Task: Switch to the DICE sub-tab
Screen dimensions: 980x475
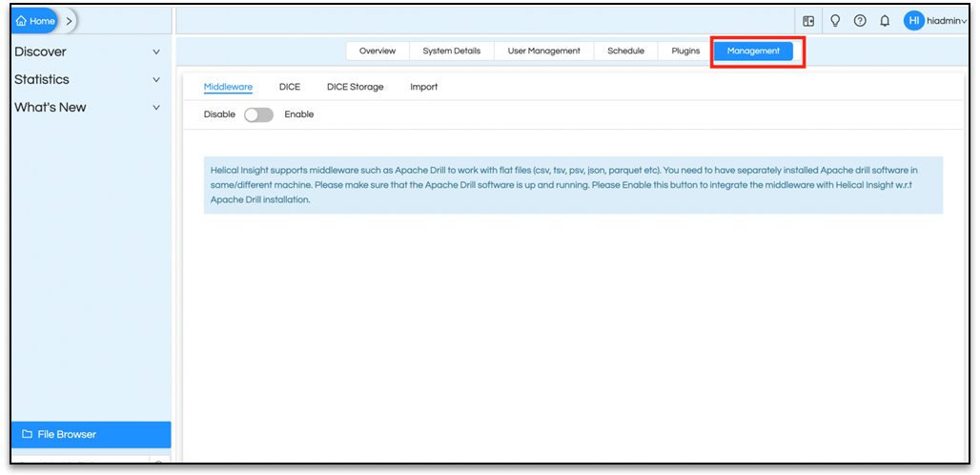Action: pyautogui.click(x=290, y=87)
